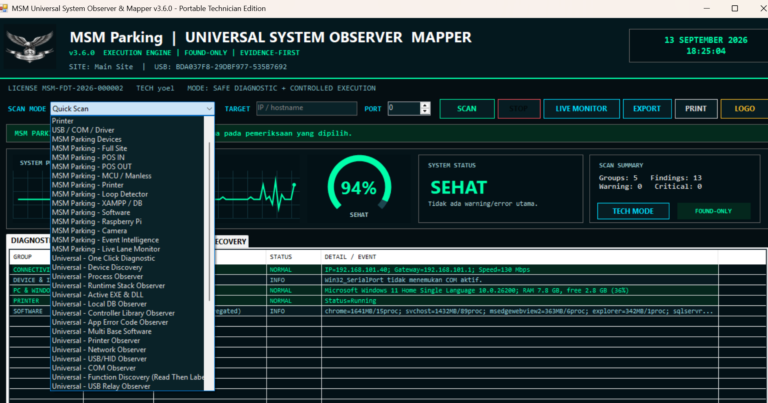Choose 'MSM Parking Devices' scan mode
The width and height of the screenshot is (768, 403).
[x=87, y=139]
